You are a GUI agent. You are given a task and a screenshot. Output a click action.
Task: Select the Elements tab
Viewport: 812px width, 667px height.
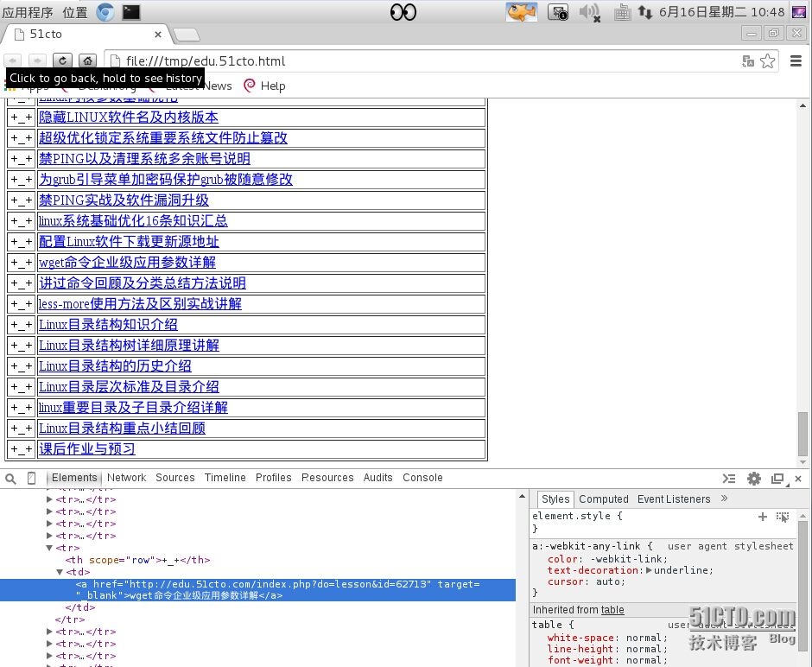tap(74, 478)
